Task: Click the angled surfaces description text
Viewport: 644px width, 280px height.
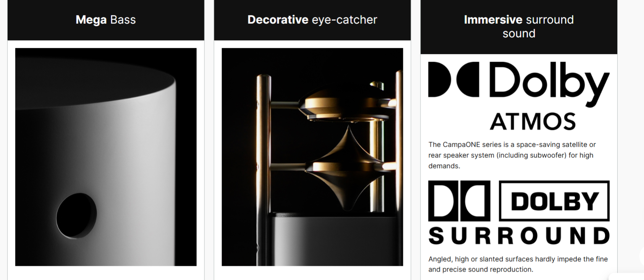Action: (x=518, y=264)
